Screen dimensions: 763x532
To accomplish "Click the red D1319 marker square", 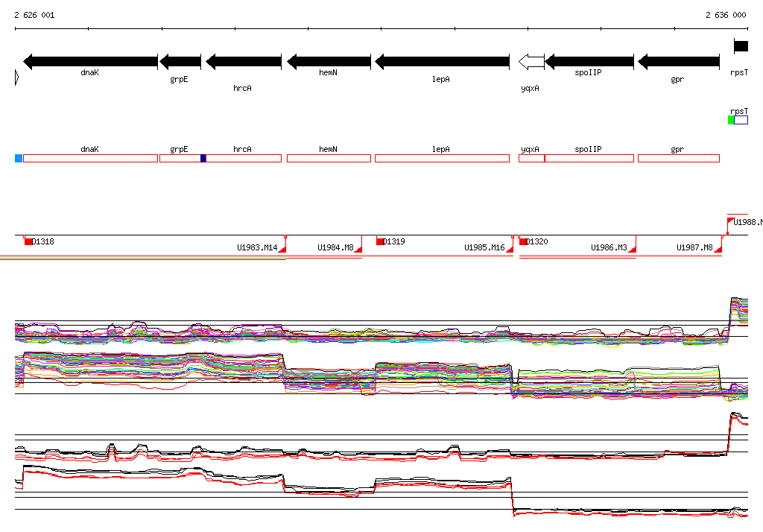I will (379, 241).
